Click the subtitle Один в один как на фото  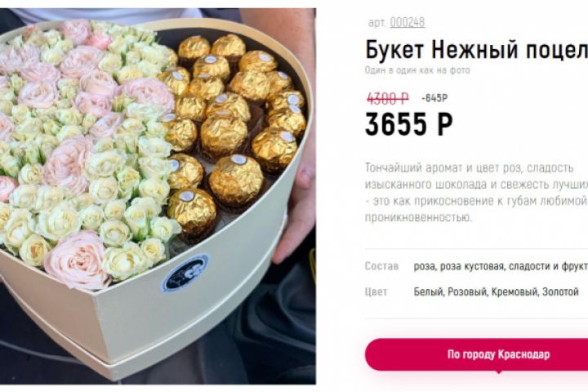(x=417, y=70)
